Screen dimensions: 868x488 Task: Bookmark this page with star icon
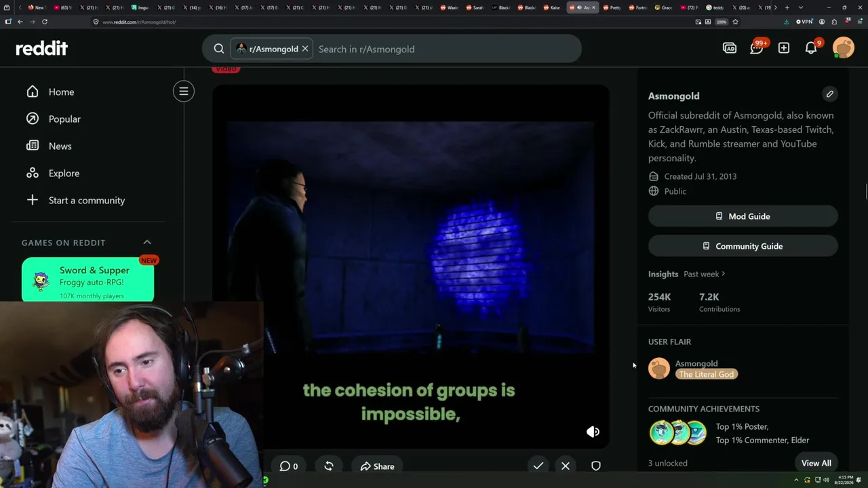[x=735, y=22]
